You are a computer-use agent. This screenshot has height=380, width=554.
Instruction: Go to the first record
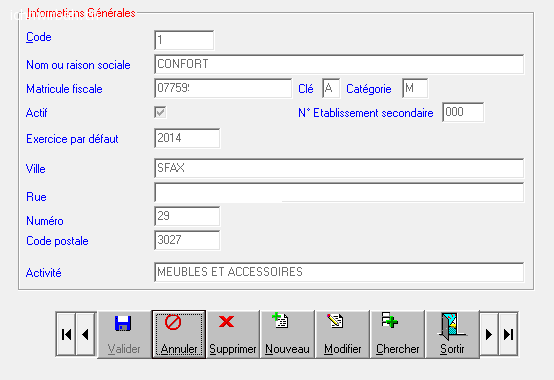(x=66, y=334)
